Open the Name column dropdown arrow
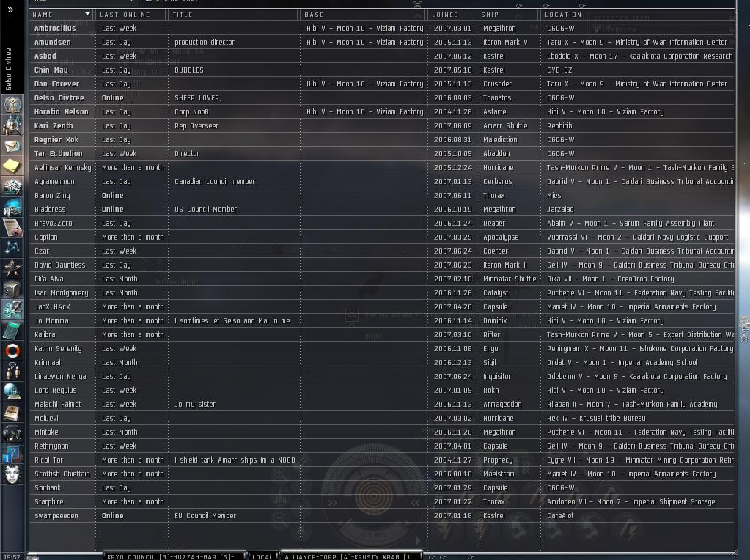 pos(87,15)
